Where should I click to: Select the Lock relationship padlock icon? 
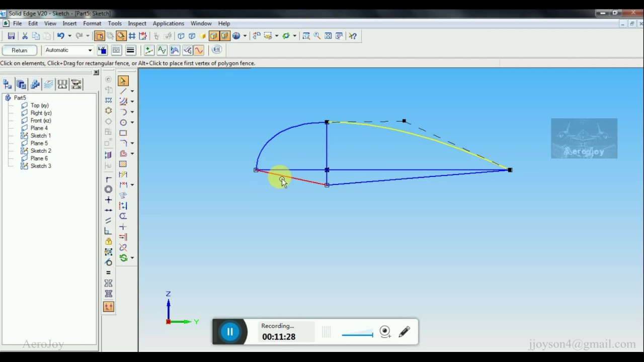108,242
